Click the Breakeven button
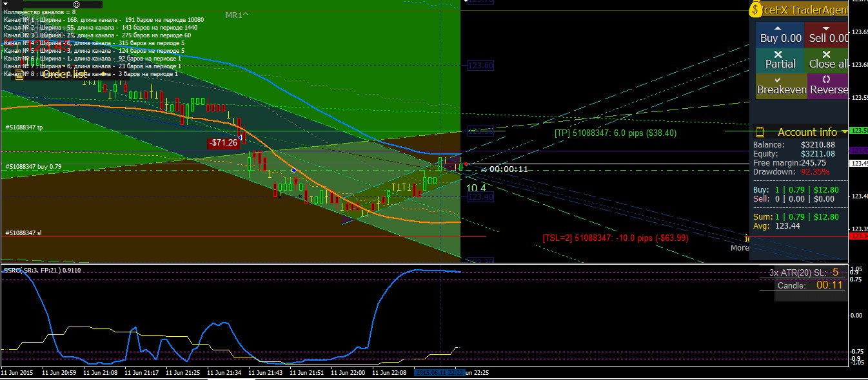The width and height of the screenshot is (868, 380). [780, 86]
